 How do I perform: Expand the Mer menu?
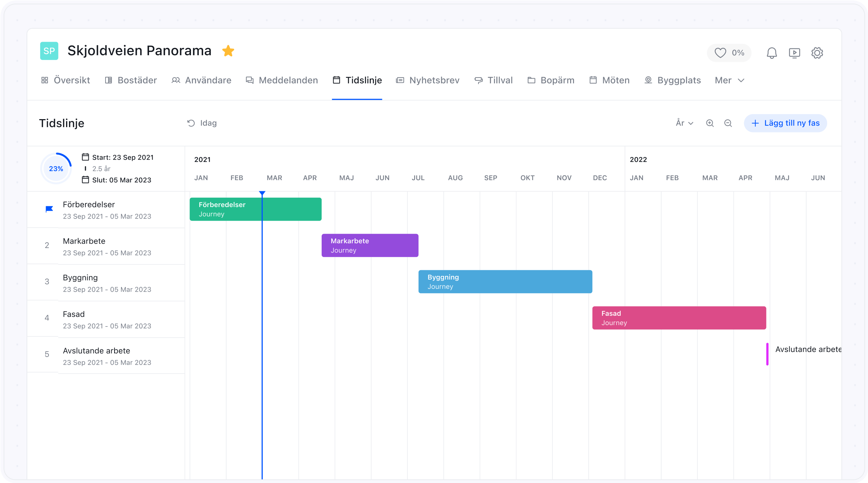click(729, 80)
